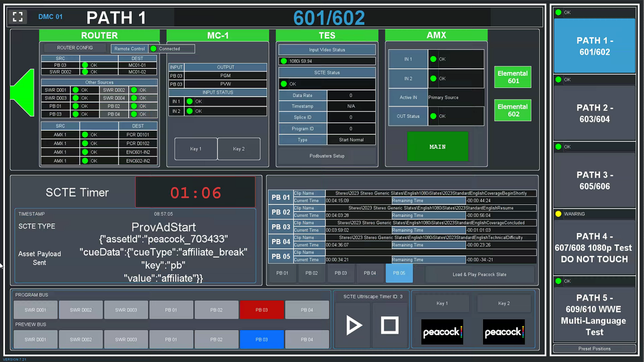
Task: Select PB 03 on the Program Bus
Action: point(261,310)
